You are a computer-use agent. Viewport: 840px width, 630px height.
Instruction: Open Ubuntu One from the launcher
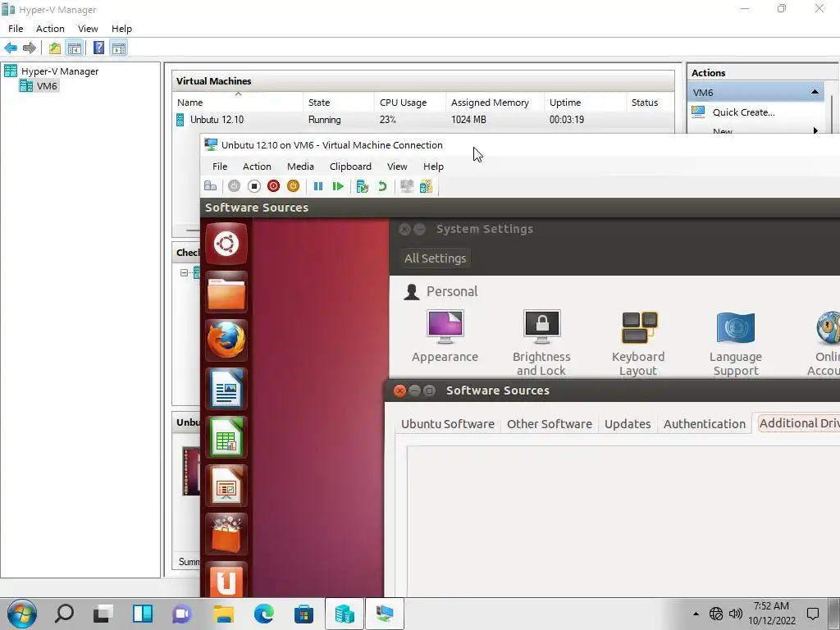[226, 580]
